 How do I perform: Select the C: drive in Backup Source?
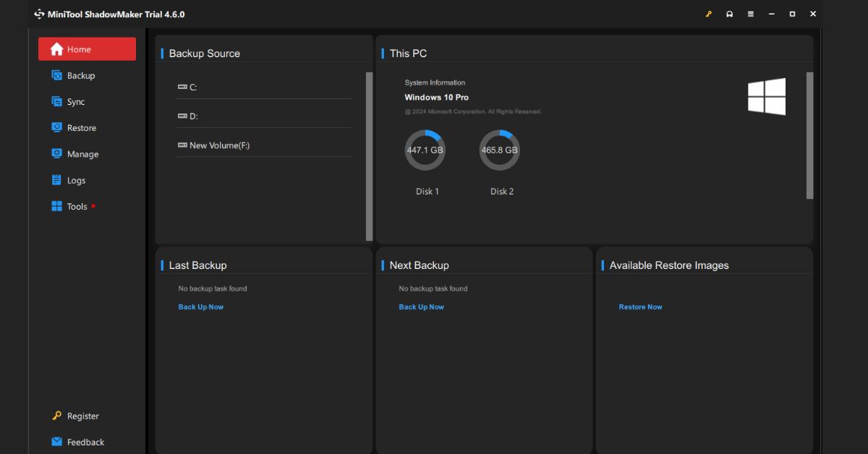coord(193,87)
